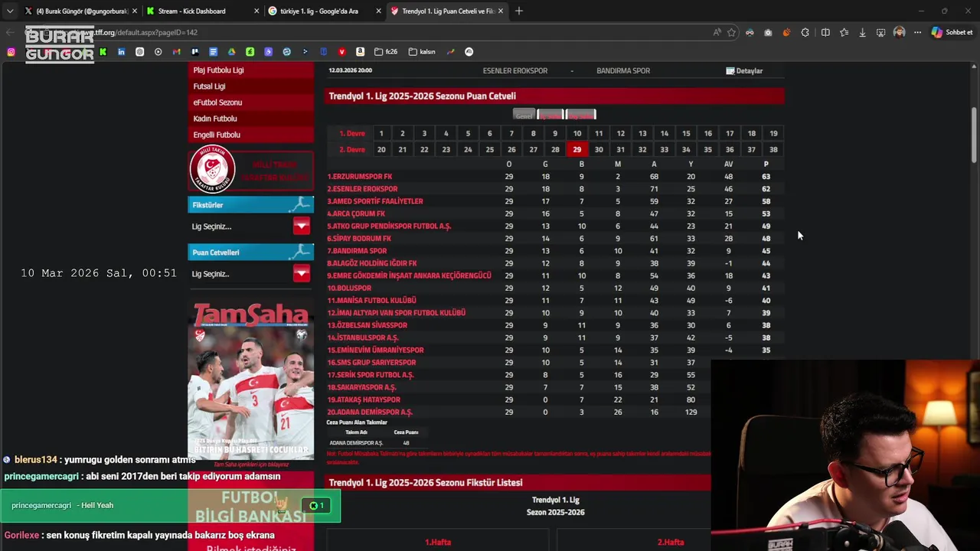Open the Google Docs bookmark icon

(213, 52)
